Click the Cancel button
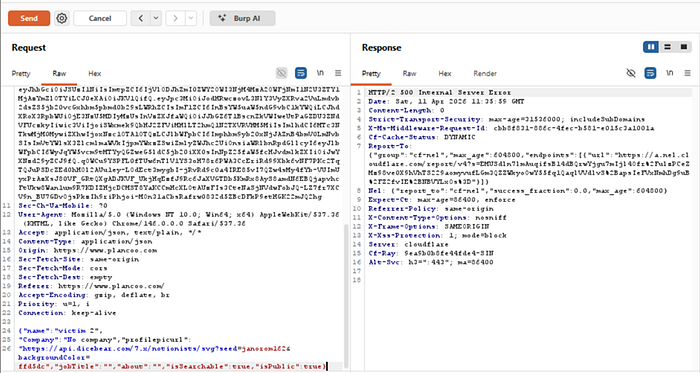 click(100, 18)
